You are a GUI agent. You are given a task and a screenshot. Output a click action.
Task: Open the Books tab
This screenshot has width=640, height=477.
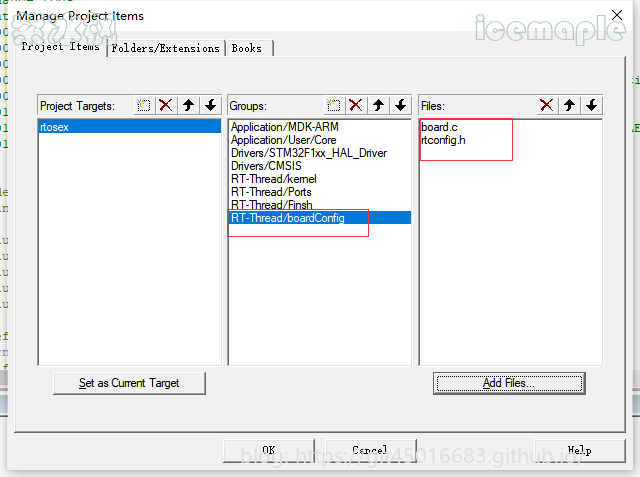click(247, 49)
